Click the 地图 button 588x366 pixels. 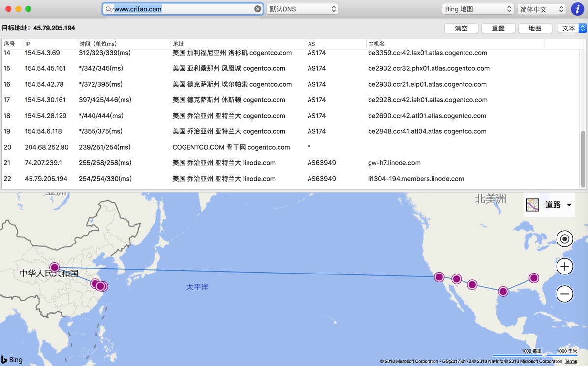(x=535, y=28)
